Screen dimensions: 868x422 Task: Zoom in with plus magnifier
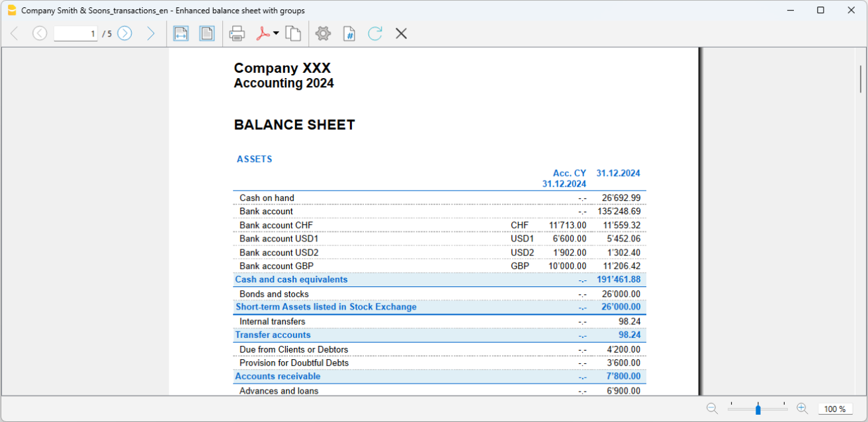pyautogui.click(x=803, y=409)
